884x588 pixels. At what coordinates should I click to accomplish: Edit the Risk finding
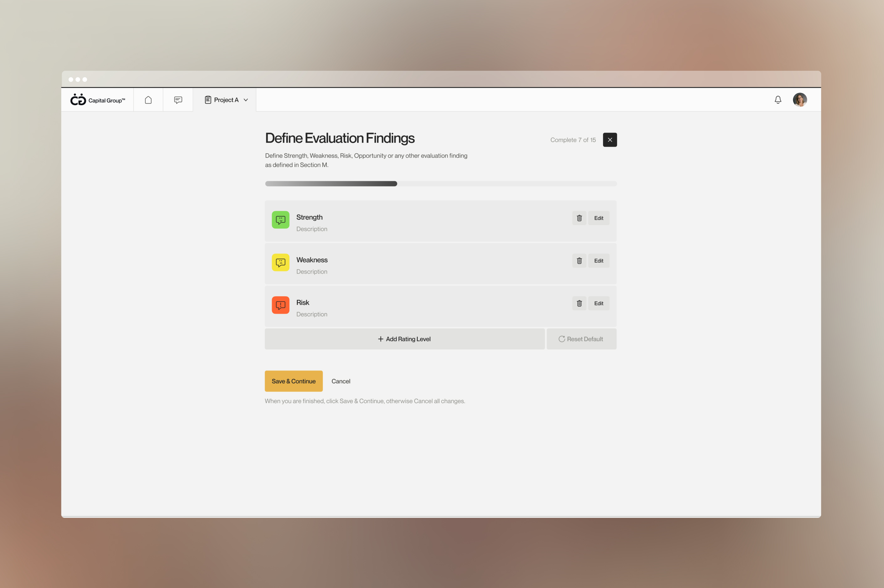(x=598, y=303)
